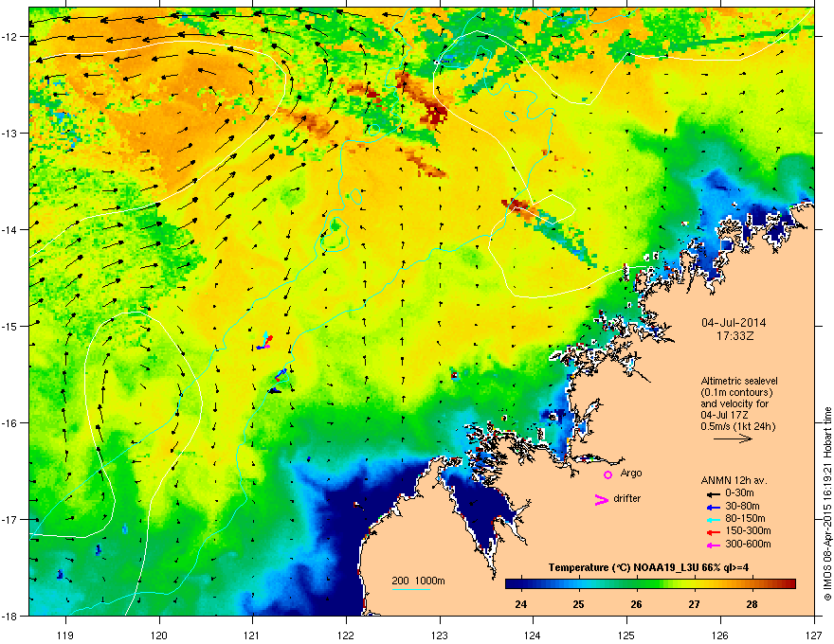
Task: Click the colour bar tick label '27'
Action: click(x=694, y=604)
